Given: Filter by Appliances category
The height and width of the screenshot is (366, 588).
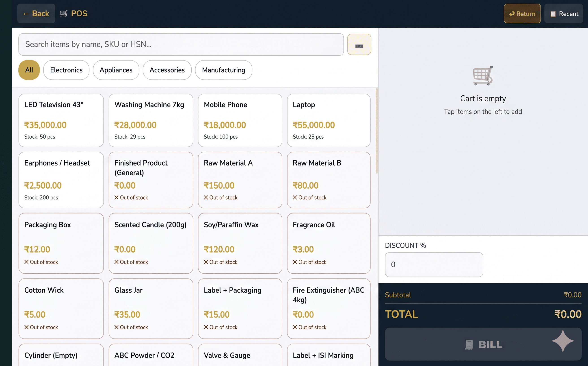Looking at the screenshot, I should pos(116,70).
